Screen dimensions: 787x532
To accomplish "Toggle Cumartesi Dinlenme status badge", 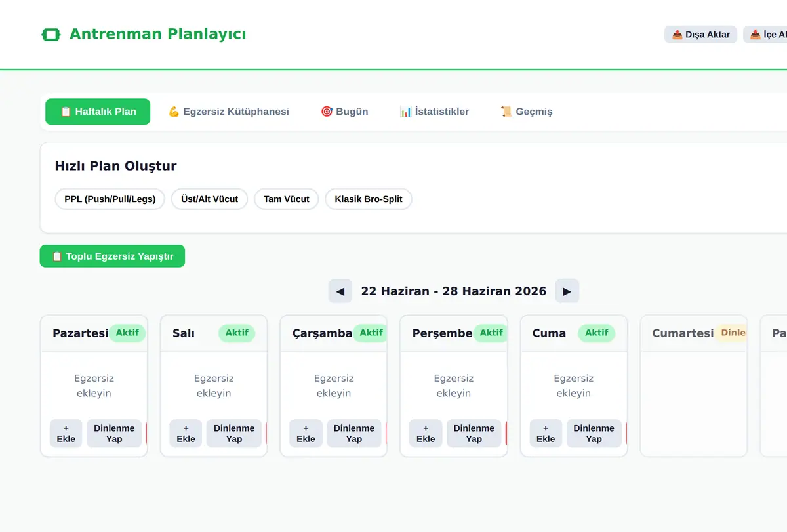I will (731, 333).
